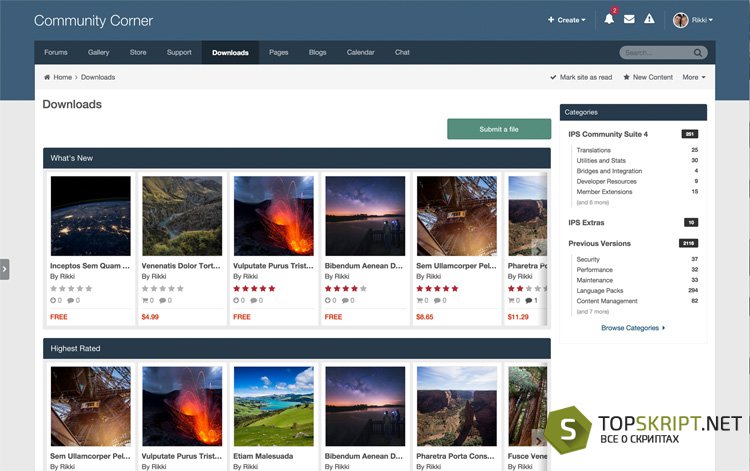Screen dimensions: 750x471
Task: Open the Language Packs subcategory
Action: pyautogui.click(x=600, y=291)
